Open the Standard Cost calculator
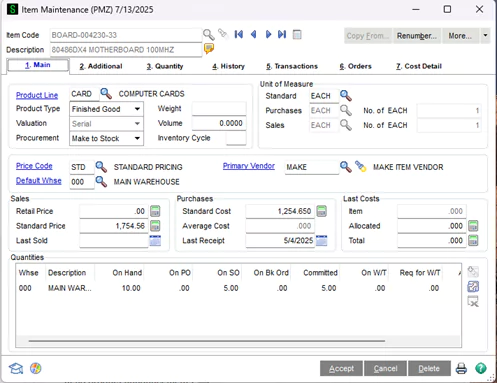Image resolution: width=497 pixels, height=383 pixels. (x=321, y=211)
